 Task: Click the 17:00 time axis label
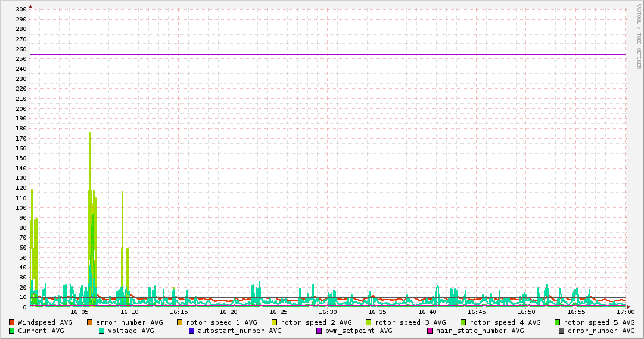[x=625, y=312]
